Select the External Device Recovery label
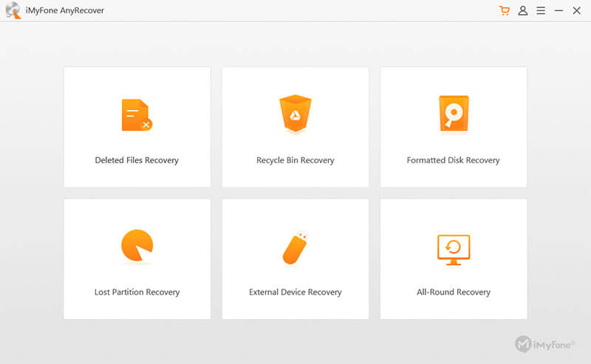The height and width of the screenshot is (364, 591). coord(295,292)
